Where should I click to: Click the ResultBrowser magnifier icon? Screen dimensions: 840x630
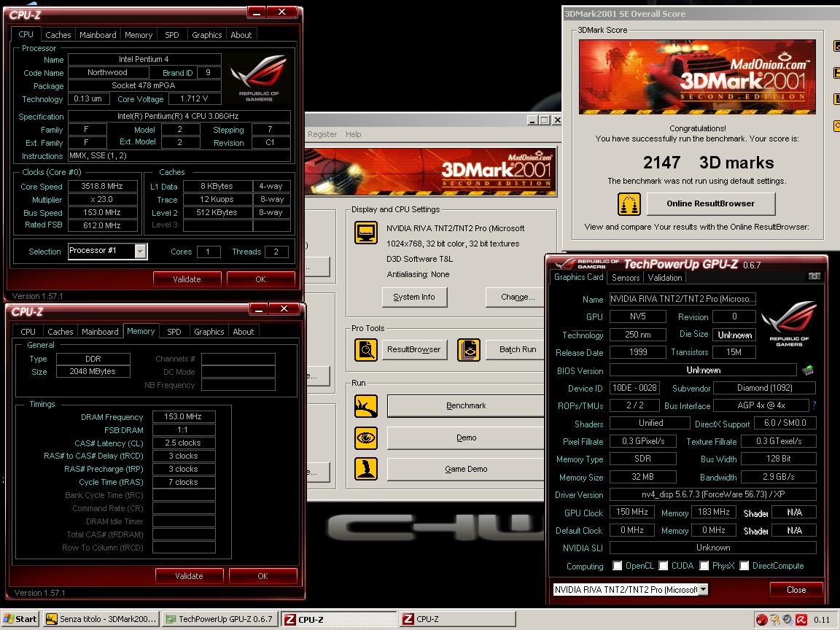[366, 350]
